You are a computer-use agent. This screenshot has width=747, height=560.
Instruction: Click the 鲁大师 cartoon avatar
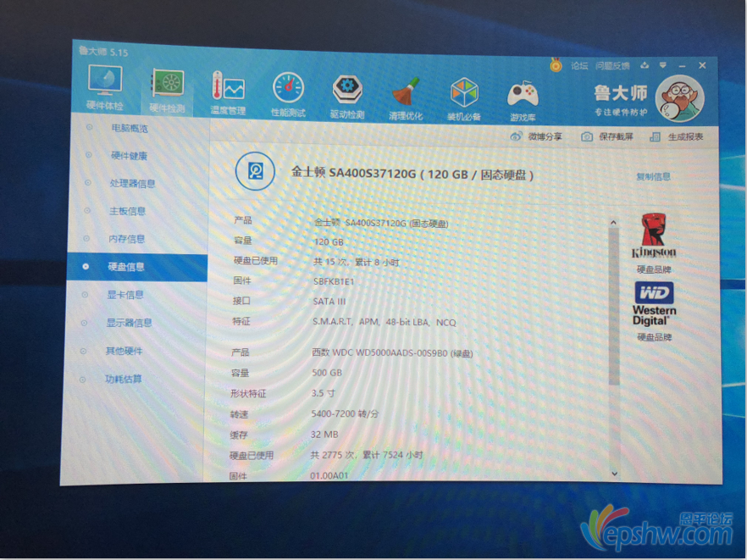679,98
